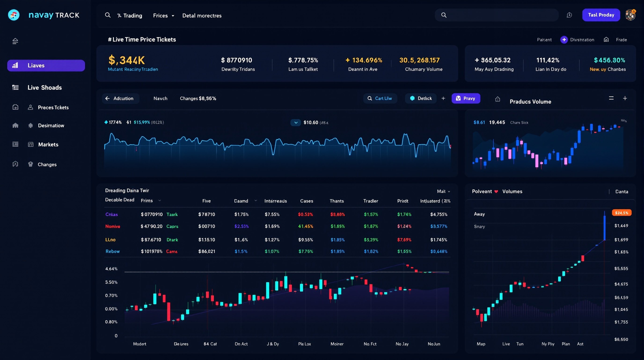Switch to the Navch tab
644x360 pixels.
pyautogui.click(x=160, y=98)
